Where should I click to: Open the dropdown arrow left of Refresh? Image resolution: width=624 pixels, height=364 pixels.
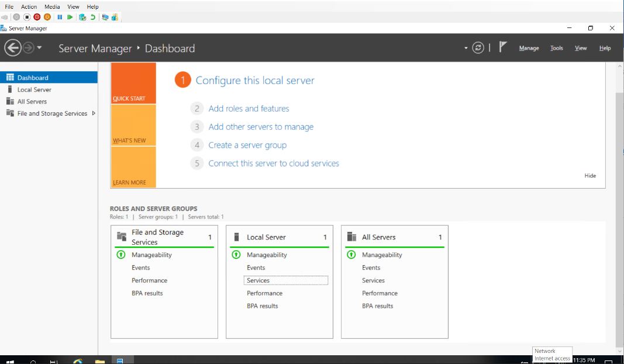point(466,48)
